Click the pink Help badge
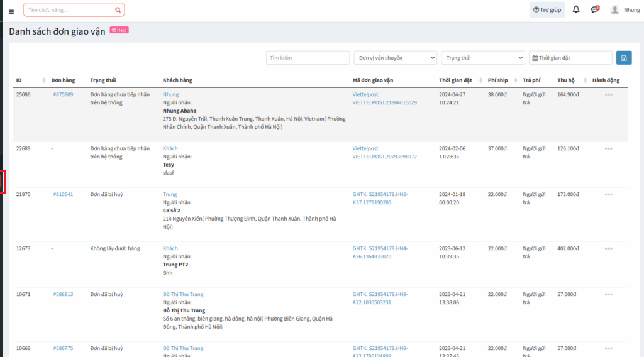Screen dimensions: 644x357 (119, 30)
